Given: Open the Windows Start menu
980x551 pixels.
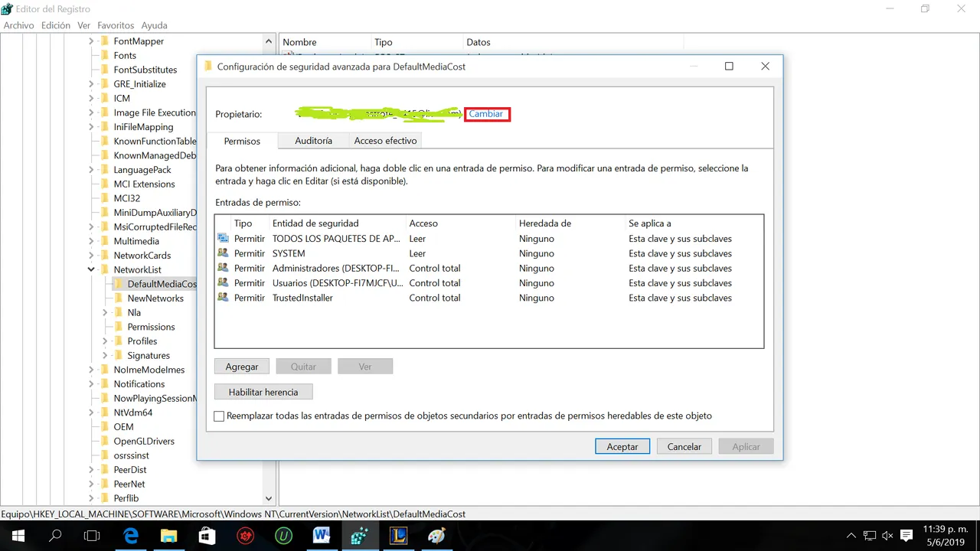Looking at the screenshot, I should tap(18, 536).
